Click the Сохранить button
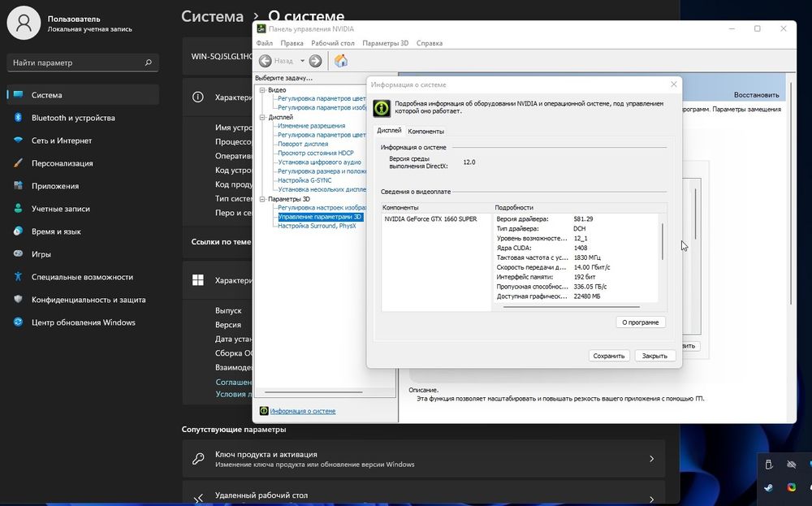The image size is (812, 506). coord(608,356)
